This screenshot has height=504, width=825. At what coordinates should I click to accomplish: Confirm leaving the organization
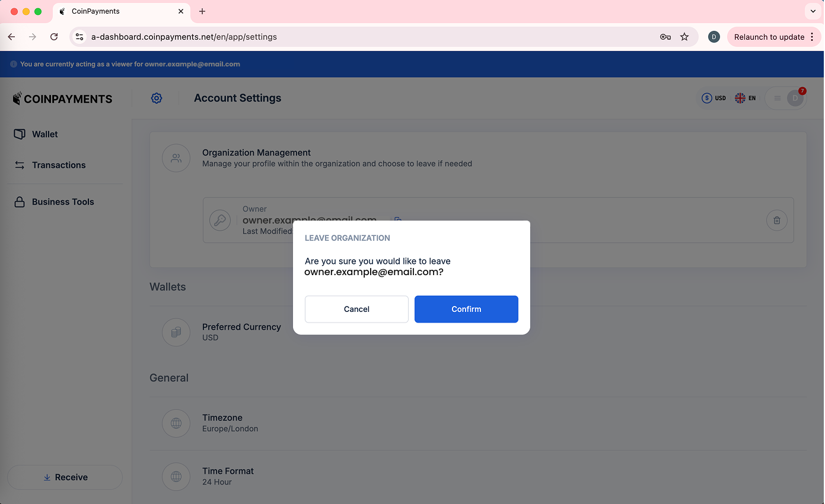pyautogui.click(x=466, y=309)
